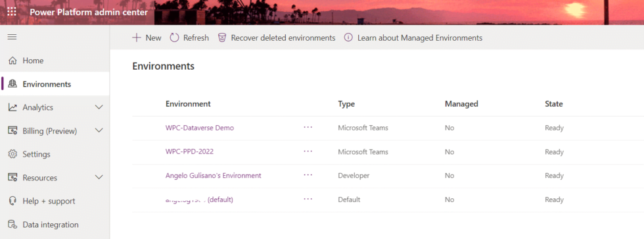Open the WPC-Dataverse Demo environment link

tap(200, 128)
